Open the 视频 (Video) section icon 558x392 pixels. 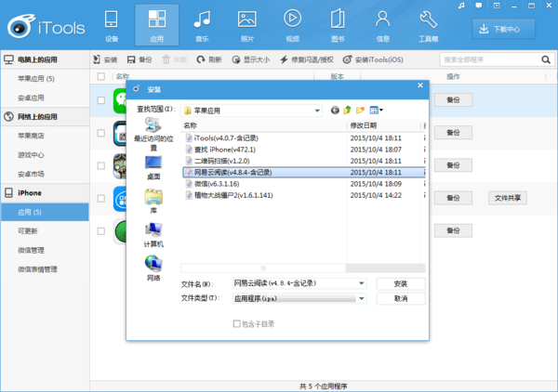[x=292, y=24]
